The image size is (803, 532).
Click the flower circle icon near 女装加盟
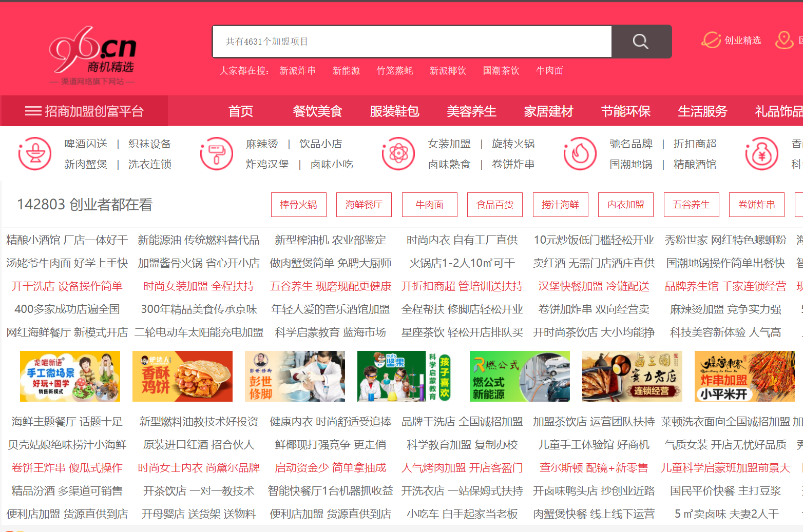click(x=399, y=153)
